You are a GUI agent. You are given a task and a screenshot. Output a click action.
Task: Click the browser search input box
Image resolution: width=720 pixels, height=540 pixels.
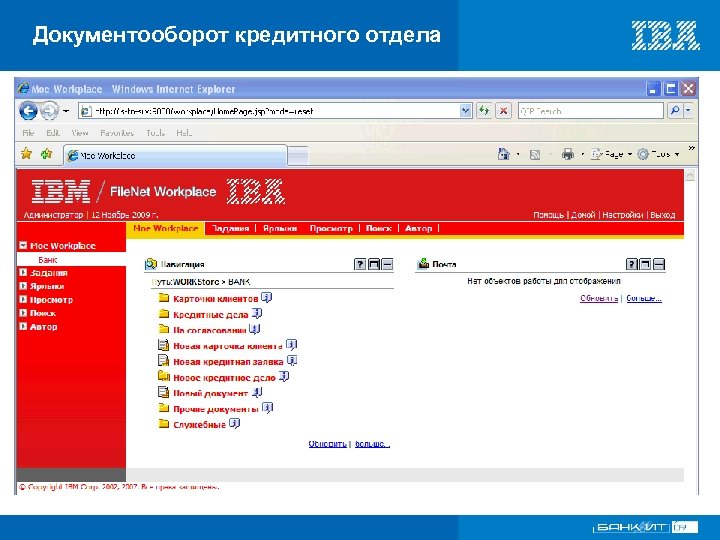pyautogui.click(x=591, y=111)
